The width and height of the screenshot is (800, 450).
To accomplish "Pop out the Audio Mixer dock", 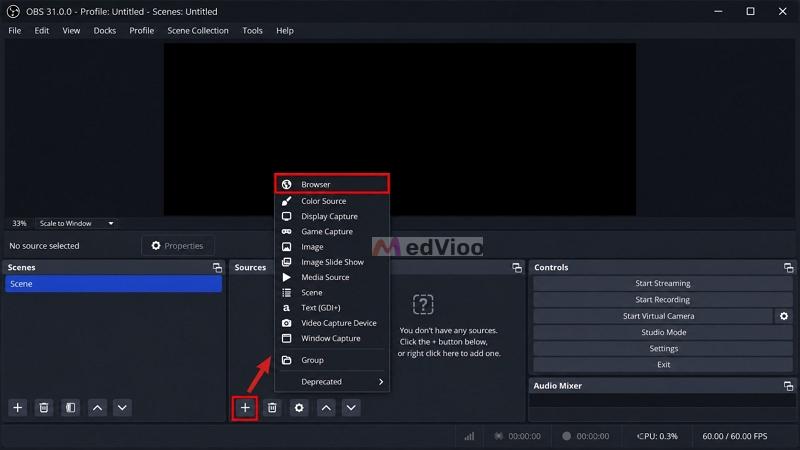I will [x=788, y=386].
